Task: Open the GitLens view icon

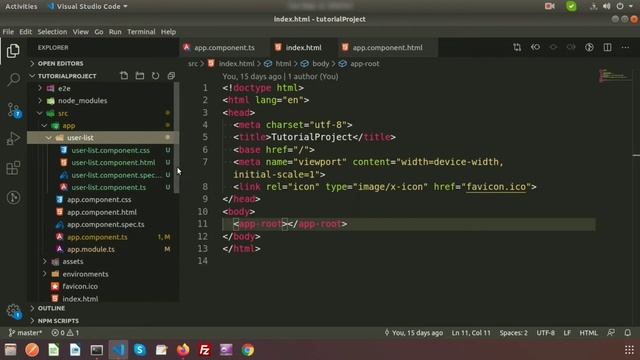Action: coord(13,198)
